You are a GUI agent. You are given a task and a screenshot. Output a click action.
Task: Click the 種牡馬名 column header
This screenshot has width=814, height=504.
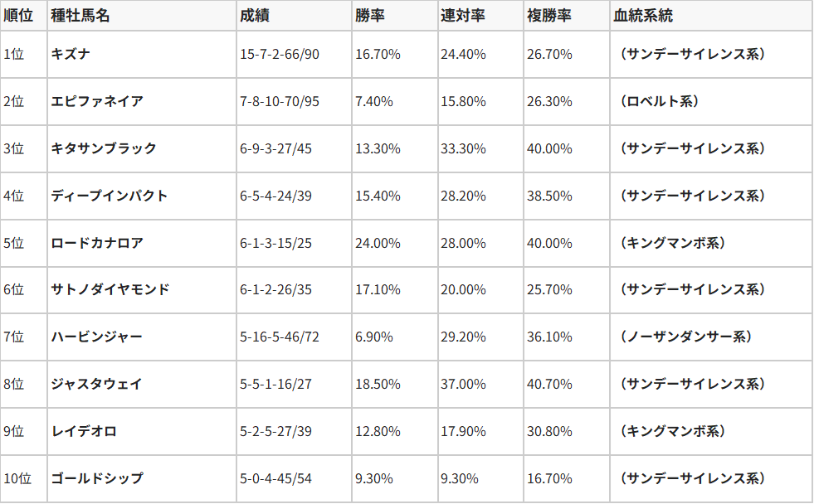point(80,16)
